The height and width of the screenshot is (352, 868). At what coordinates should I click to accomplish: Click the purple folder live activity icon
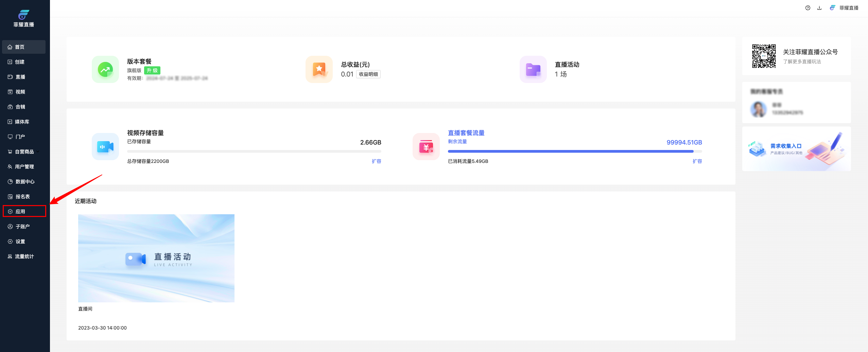(x=533, y=70)
